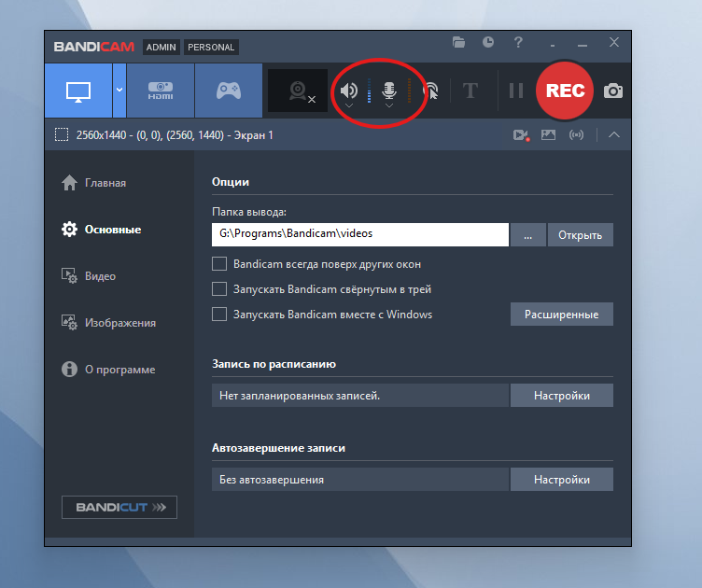Click the 2560x1440 screen area text
Viewport: 702px width, 588px height.
click(175, 135)
